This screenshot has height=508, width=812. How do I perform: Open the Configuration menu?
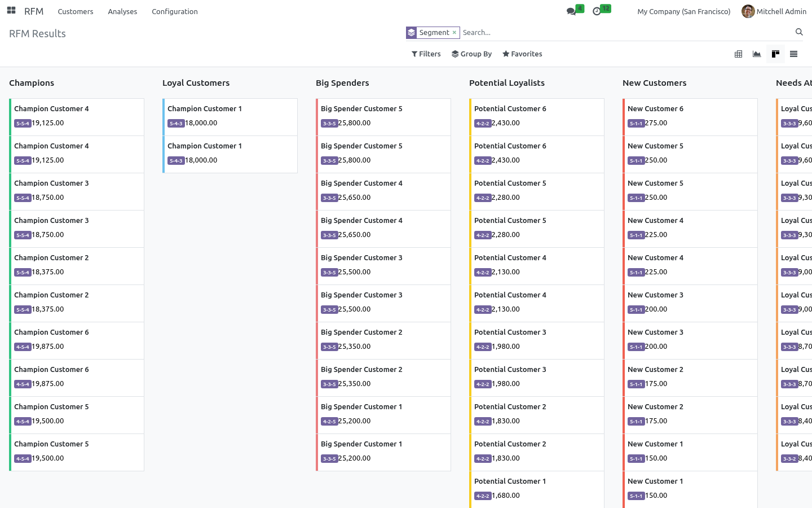(x=175, y=11)
